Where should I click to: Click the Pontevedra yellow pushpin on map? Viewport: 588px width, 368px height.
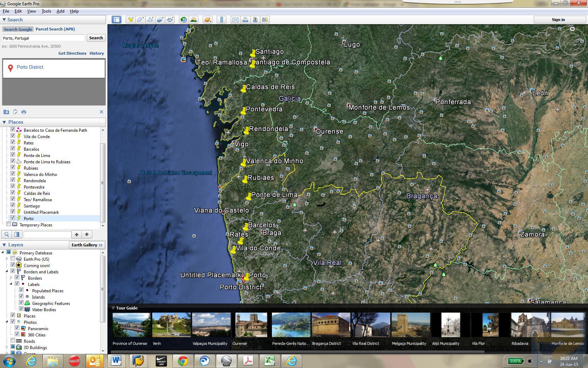244,111
